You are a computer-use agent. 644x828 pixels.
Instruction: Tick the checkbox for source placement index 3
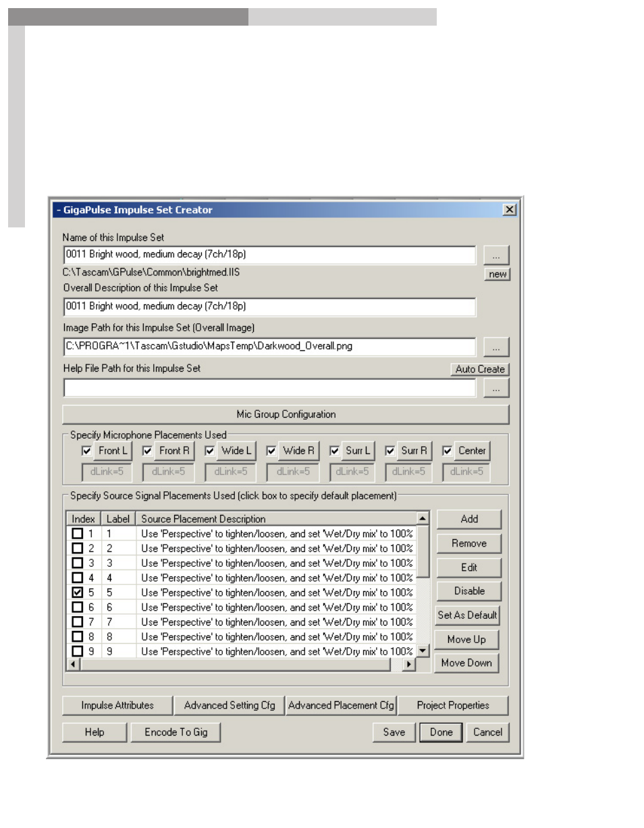pyautogui.click(x=78, y=563)
